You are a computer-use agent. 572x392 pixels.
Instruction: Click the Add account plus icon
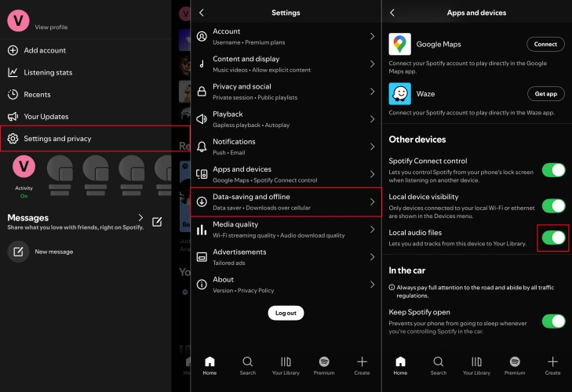(13, 50)
